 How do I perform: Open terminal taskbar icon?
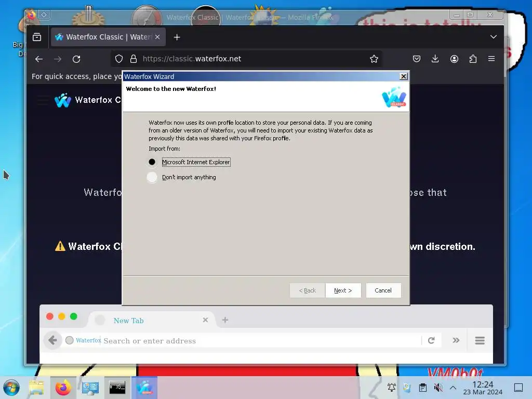pyautogui.click(x=117, y=388)
